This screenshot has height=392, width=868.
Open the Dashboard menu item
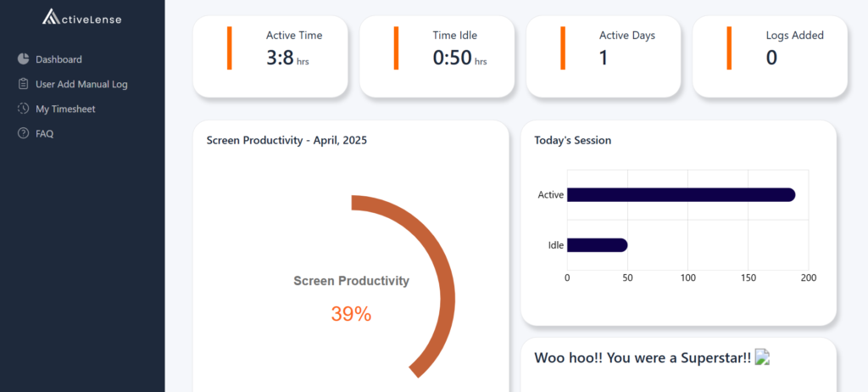[x=58, y=59]
